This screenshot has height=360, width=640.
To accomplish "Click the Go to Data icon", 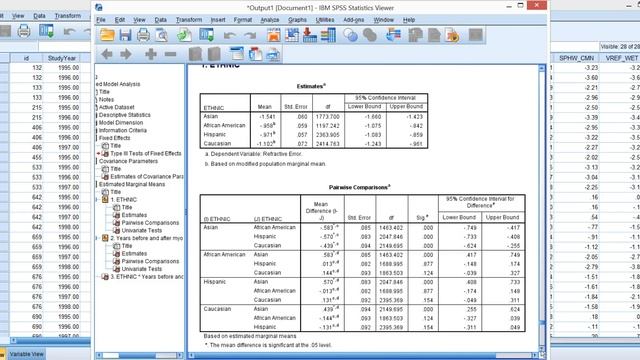I will [273, 35].
